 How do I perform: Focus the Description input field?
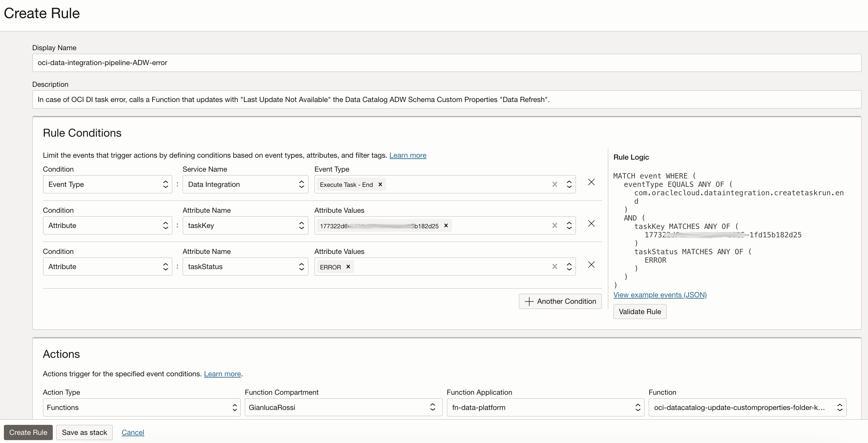pos(446,99)
